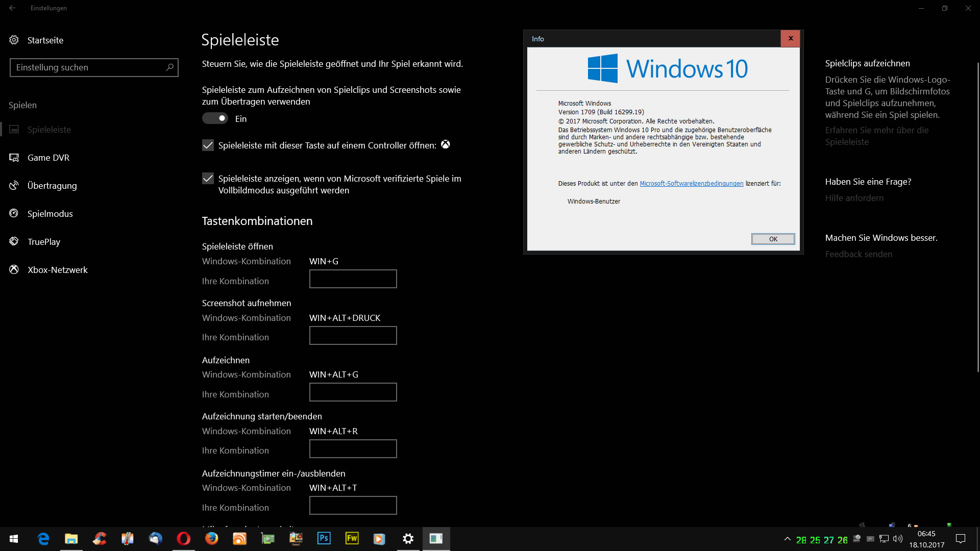
Task: Open the Übertragung settings page
Action: (x=52, y=186)
